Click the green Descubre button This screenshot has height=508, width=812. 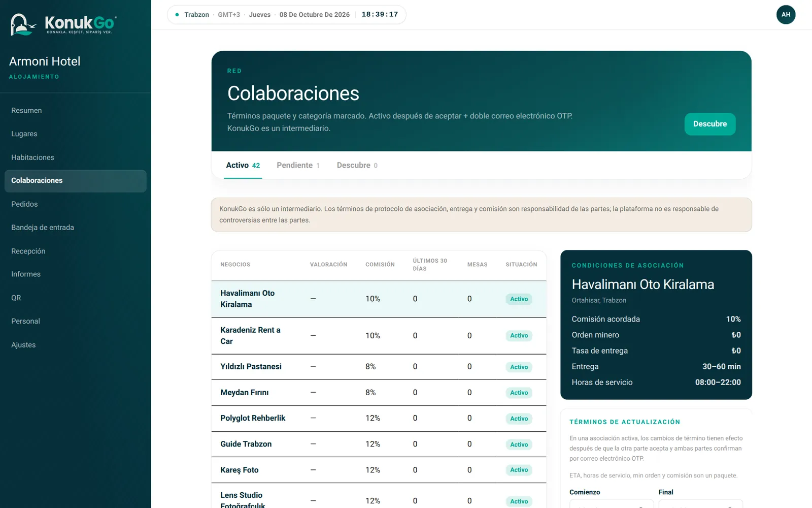click(x=709, y=124)
